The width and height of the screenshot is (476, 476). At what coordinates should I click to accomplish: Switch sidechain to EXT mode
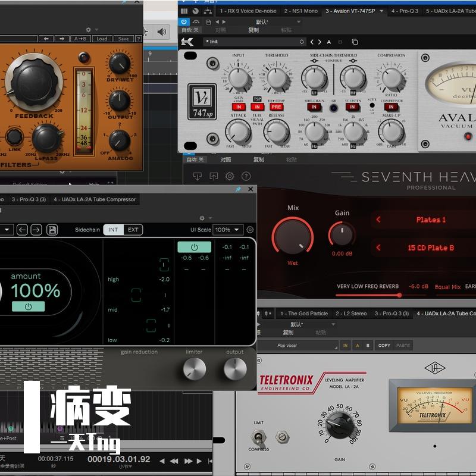click(x=133, y=230)
